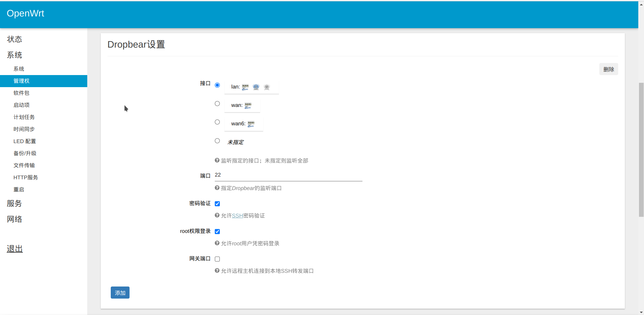Viewport: 644px width, 315px height.
Task: Click the scrollbar down arrow
Action: pos(641,312)
